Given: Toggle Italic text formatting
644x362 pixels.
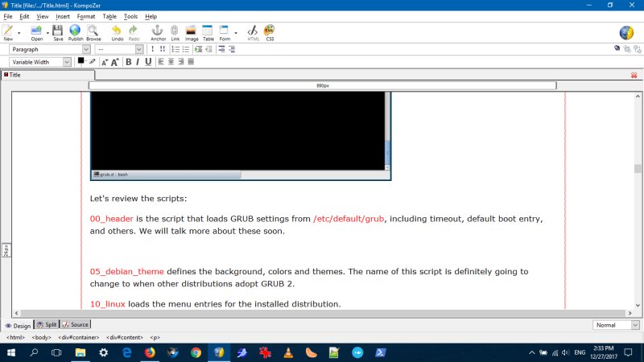Looking at the screenshot, I should tap(138, 62).
